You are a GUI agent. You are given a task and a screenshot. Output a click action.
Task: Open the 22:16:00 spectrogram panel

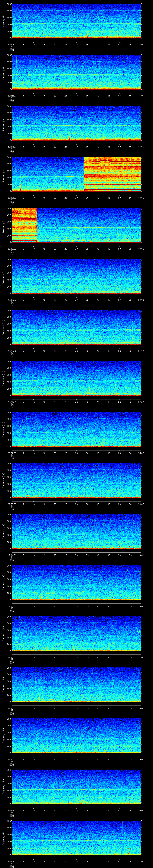(x=76, y=123)
